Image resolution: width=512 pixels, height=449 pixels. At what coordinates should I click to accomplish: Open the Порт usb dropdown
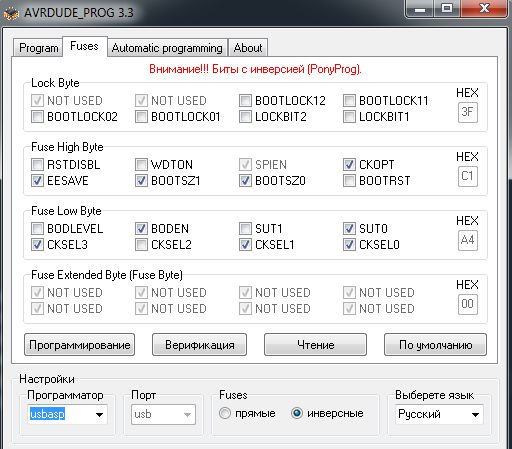click(163, 414)
